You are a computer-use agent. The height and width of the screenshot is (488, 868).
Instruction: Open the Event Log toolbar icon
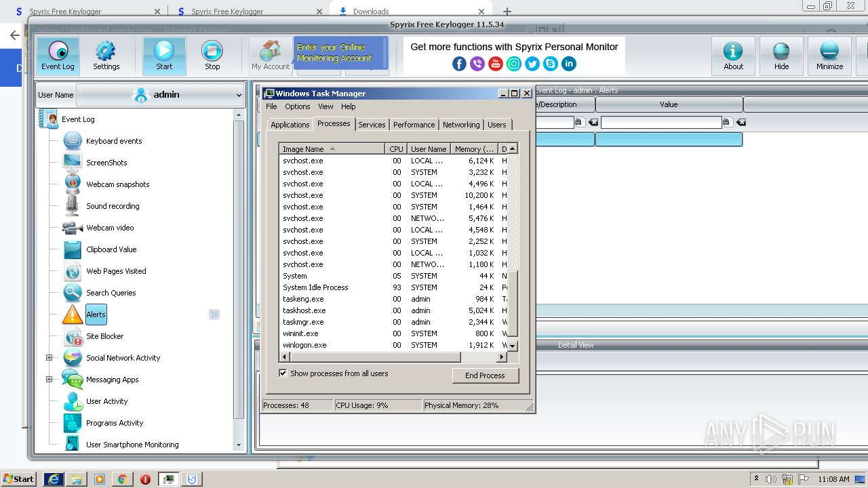point(58,56)
